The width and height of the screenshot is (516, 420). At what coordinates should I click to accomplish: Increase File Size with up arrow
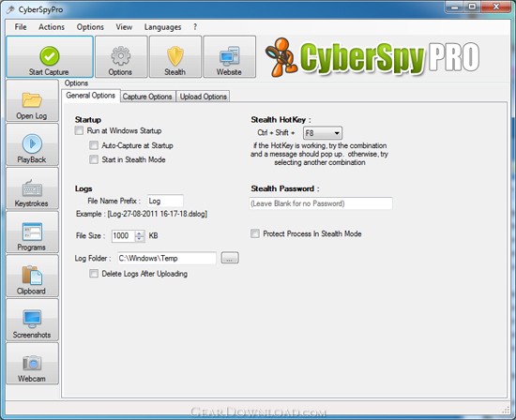pos(140,232)
